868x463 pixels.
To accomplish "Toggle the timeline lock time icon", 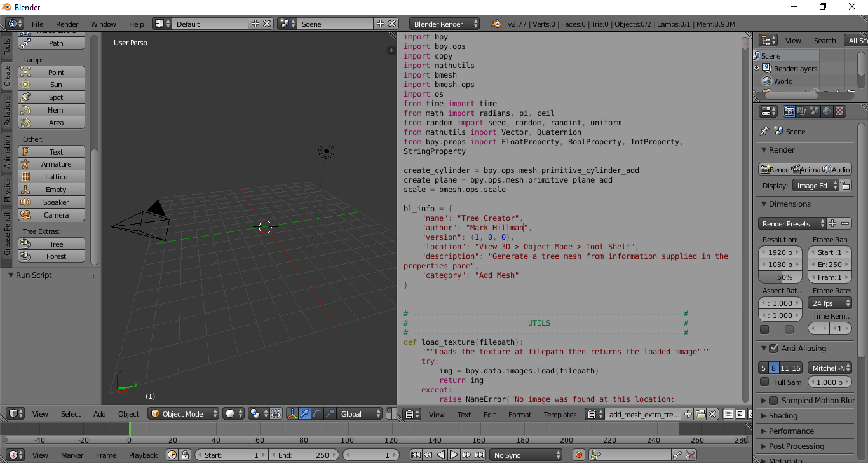I will point(185,455).
